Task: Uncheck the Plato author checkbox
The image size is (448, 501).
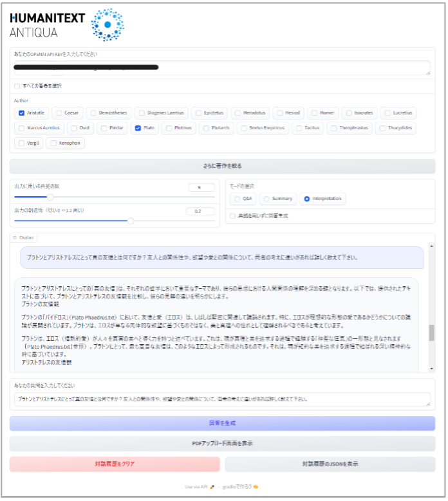Action: [x=138, y=128]
